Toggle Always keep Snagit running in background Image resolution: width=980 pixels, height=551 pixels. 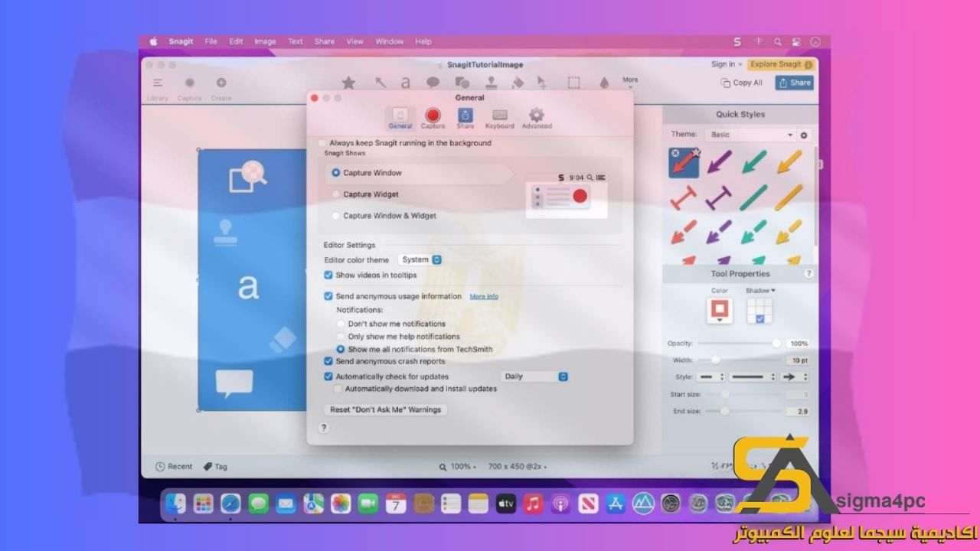322,143
